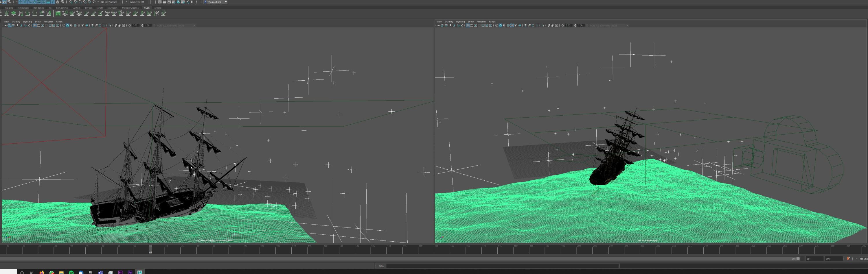Click the pause viewport evaluation icon
868x274 pixels.
[x=192, y=2]
